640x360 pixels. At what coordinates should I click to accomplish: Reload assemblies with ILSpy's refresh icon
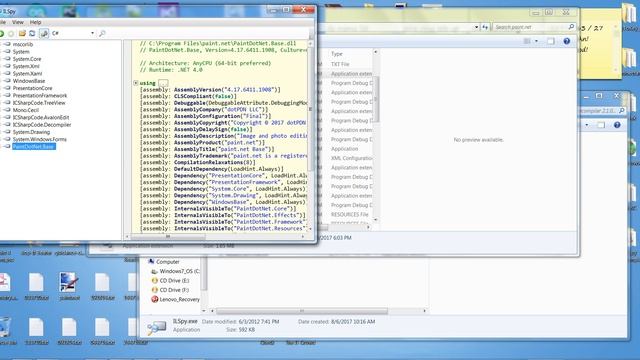coord(32,33)
